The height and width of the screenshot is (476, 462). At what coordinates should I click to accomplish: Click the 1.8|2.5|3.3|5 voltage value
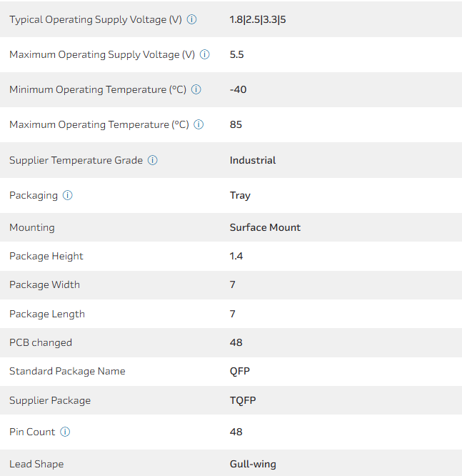pyautogui.click(x=258, y=19)
